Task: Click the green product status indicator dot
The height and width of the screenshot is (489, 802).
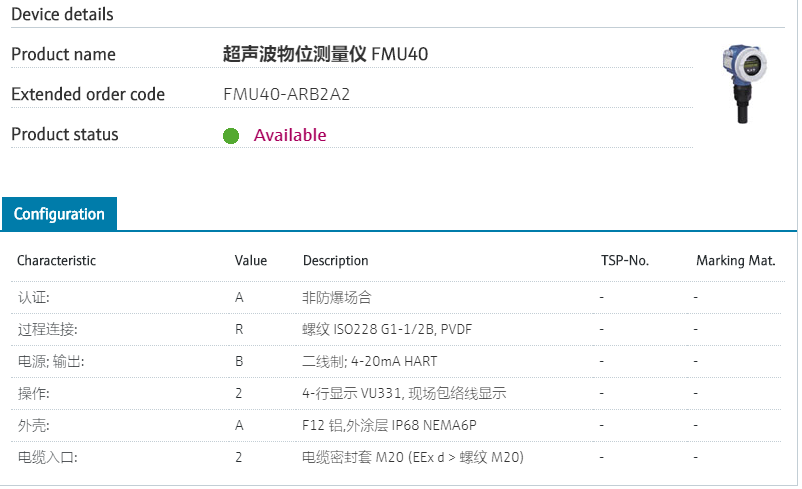Action: tap(231, 136)
